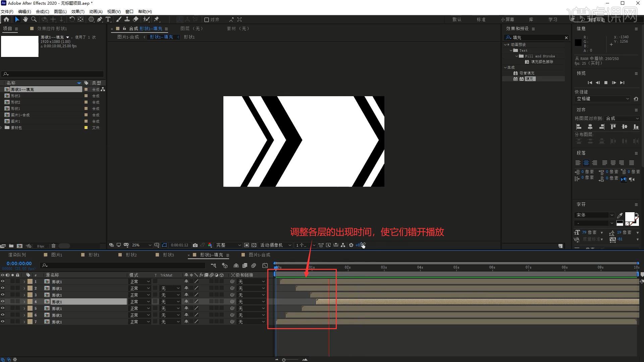644x362 pixels.
Task: Click the trash icon in Project panel
Action: pyautogui.click(x=53, y=246)
